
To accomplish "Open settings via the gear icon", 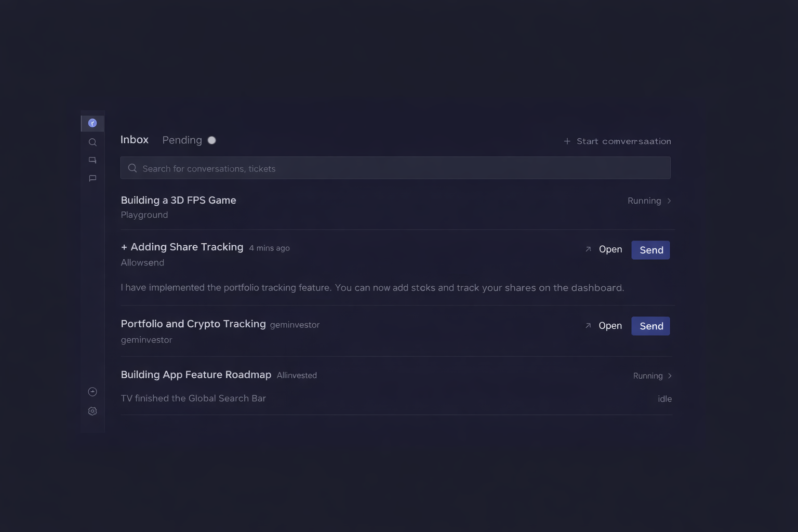I will click(92, 411).
